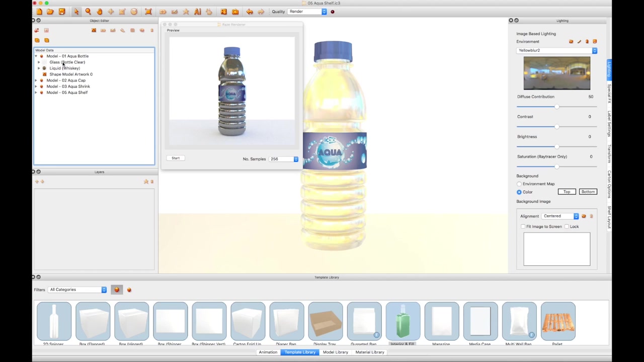Image resolution: width=644 pixels, height=362 pixels.
Task: Undo with the left arrow icon
Action: [250, 12]
